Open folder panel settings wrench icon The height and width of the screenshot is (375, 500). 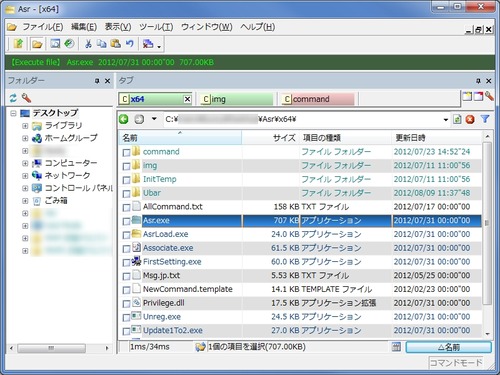(x=26, y=98)
